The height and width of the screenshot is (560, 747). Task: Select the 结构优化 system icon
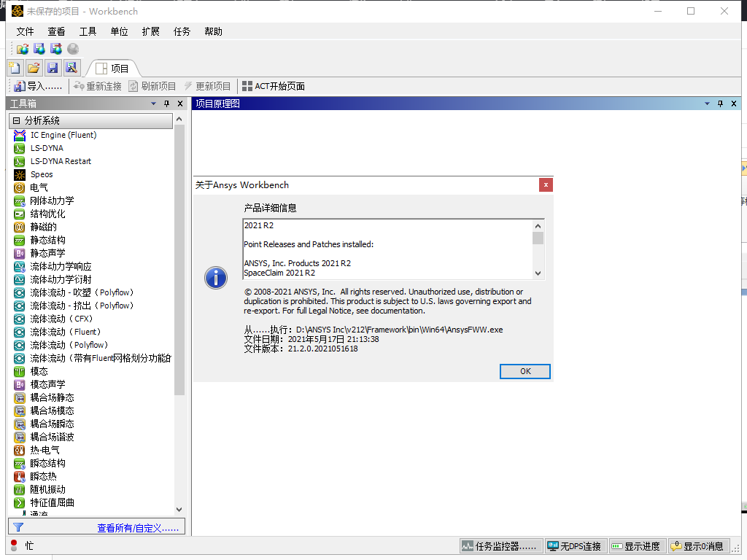(x=20, y=214)
